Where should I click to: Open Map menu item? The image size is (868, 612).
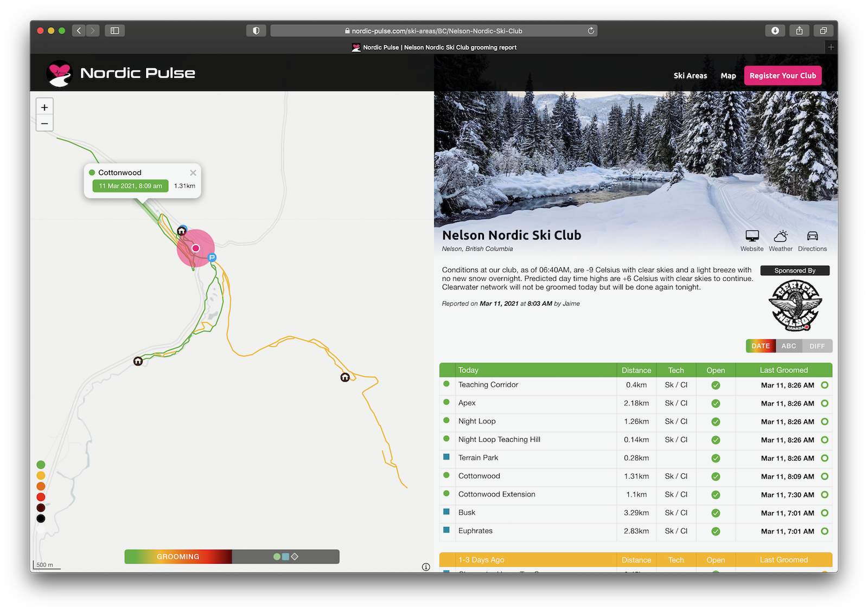tap(728, 76)
